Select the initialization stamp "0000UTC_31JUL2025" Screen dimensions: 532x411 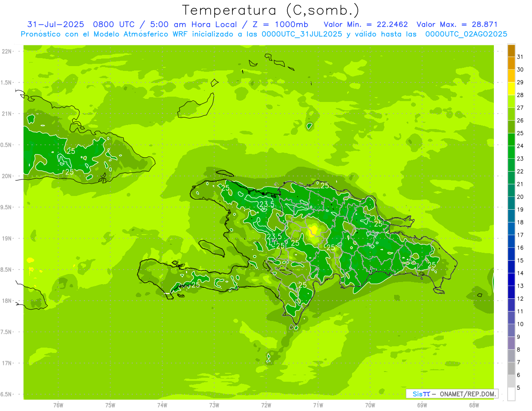point(302,34)
